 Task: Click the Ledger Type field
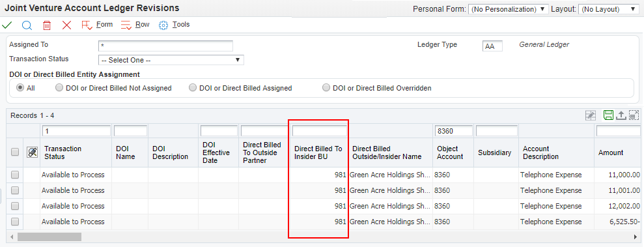(492, 46)
